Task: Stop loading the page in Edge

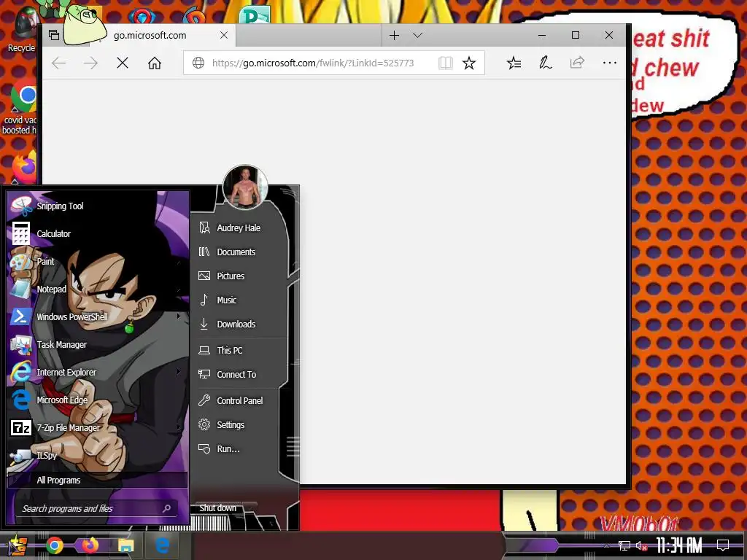Action: click(x=123, y=63)
